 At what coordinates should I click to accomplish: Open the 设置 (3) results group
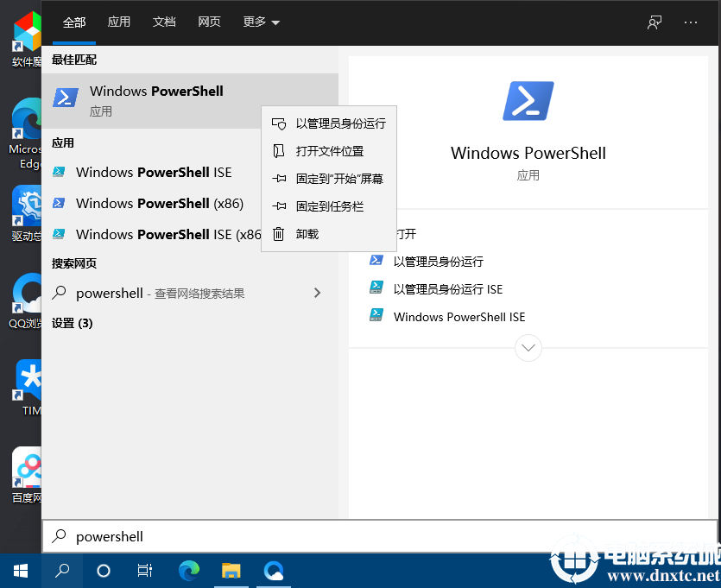73,323
